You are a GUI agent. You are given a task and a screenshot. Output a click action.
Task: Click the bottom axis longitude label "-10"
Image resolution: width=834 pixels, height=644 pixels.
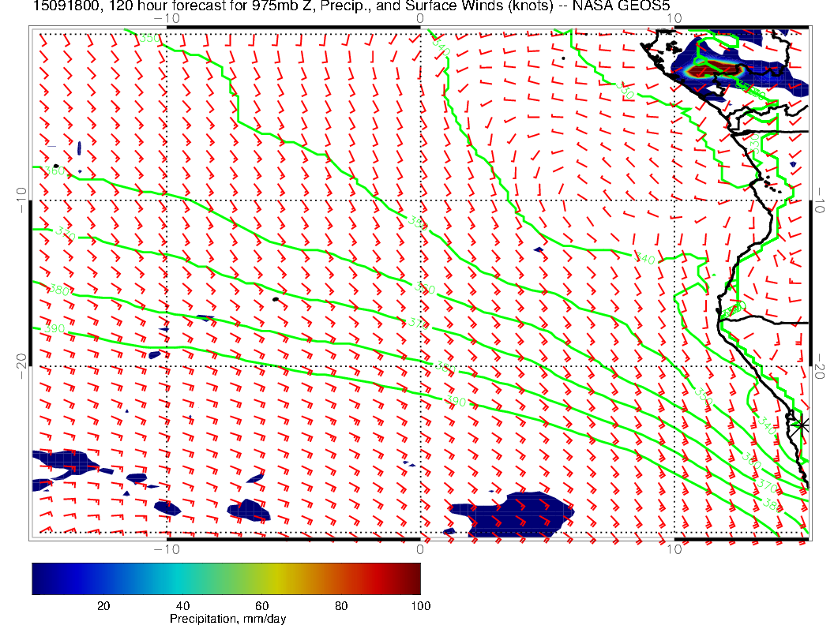[167, 549]
